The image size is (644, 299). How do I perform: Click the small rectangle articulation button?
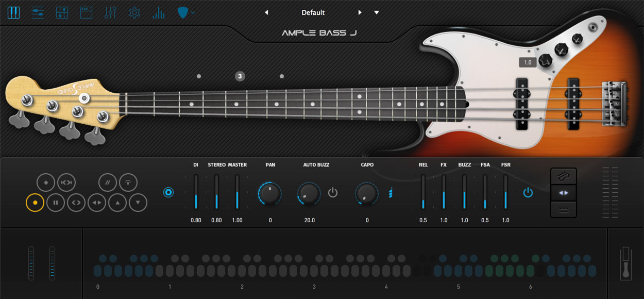pos(128,182)
